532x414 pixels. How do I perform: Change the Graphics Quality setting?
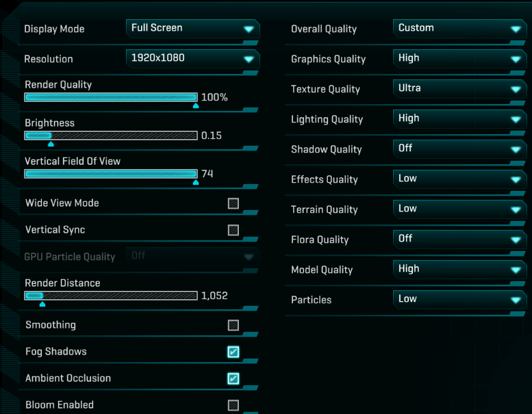click(x=459, y=59)
